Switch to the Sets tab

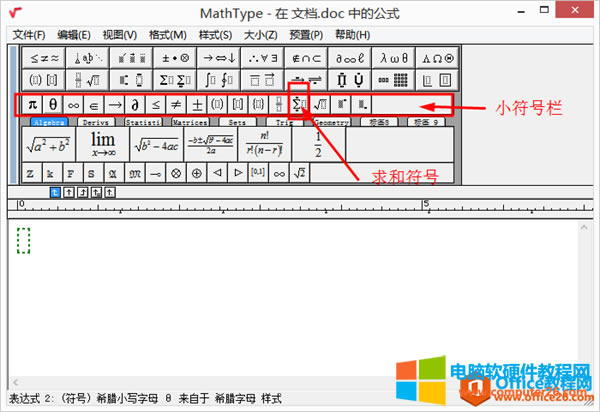coord(237,122)
